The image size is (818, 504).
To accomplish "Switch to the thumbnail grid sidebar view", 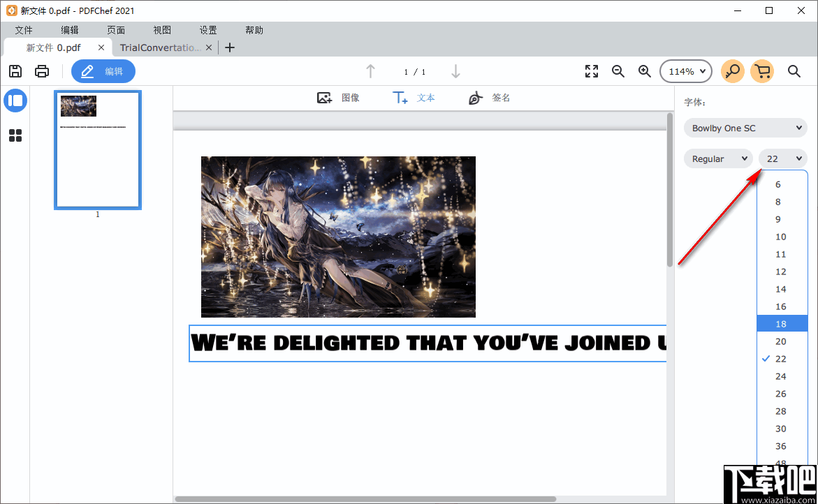I will 15,135.
